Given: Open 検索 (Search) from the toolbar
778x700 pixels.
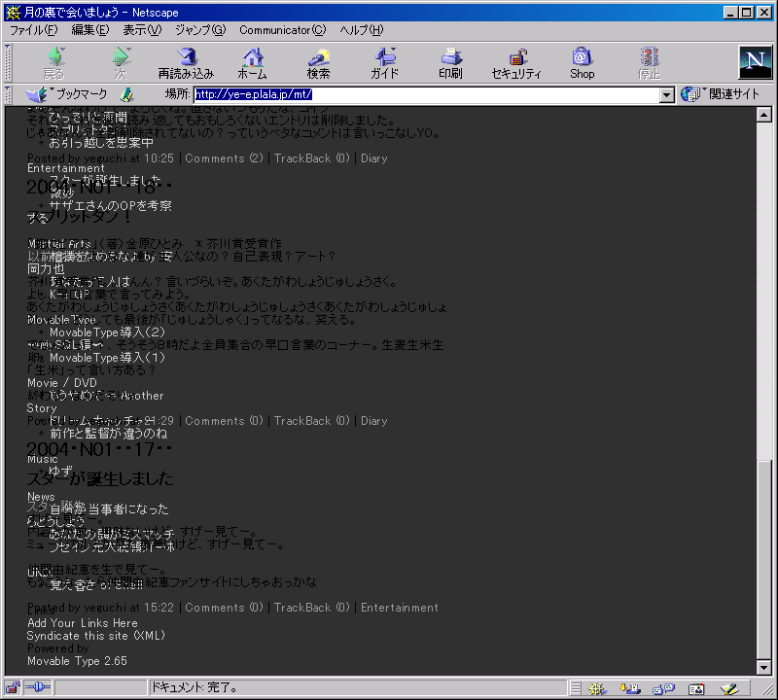Looking at the screenshot, I should point(319,63).
